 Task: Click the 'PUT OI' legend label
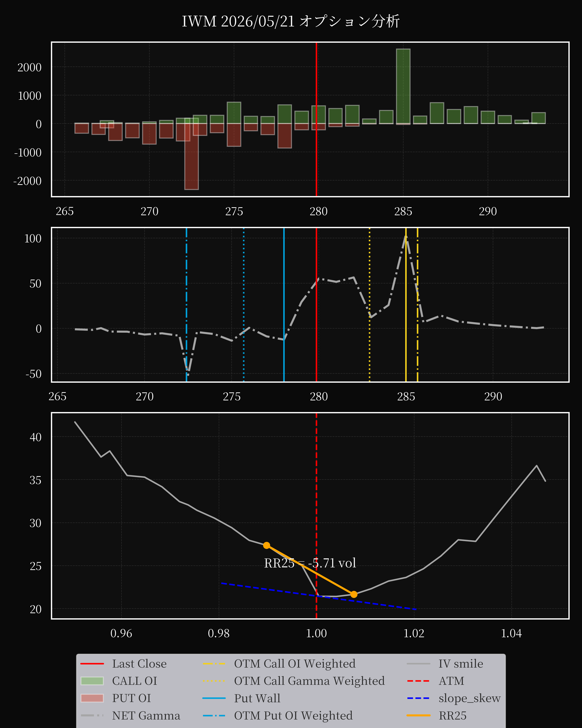[x=132, y=698]
